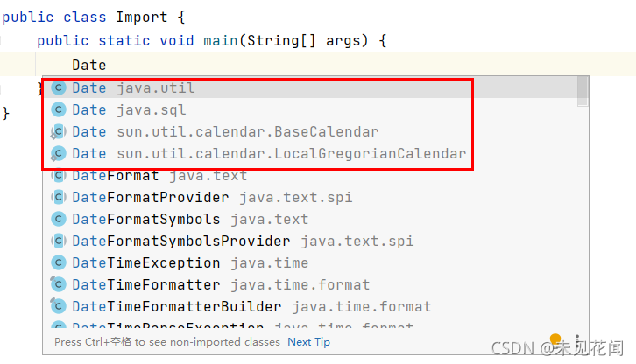
Task: Click completion popup scrollbar thumb
Action: [583, 91]
